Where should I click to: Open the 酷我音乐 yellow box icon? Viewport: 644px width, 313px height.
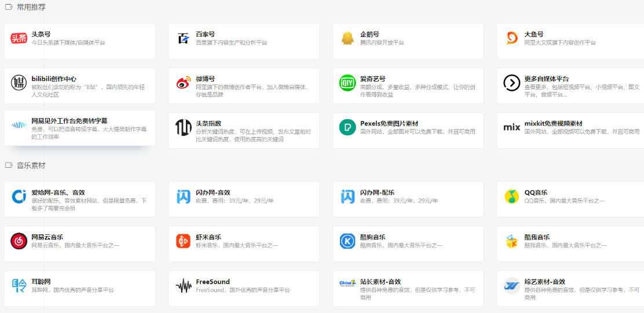(512, 241)
